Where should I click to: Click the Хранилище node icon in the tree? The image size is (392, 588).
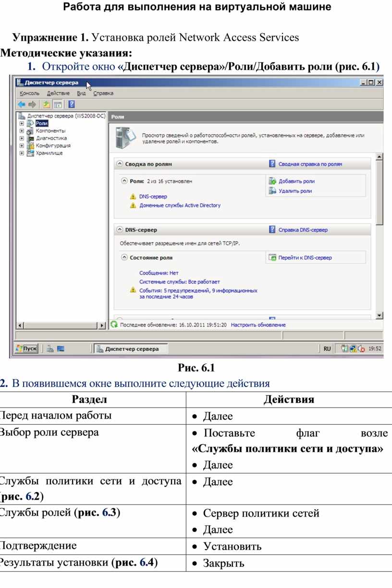[30, 153]
